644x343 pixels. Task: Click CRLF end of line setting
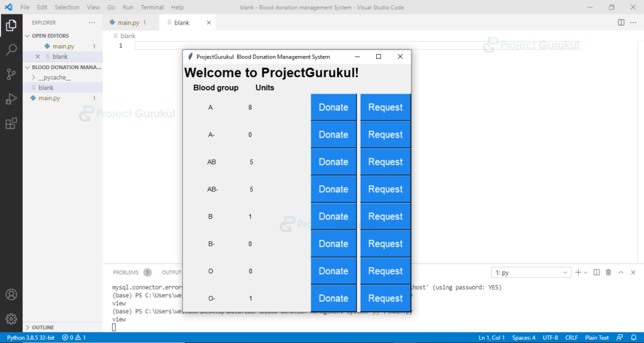(571, 338)
